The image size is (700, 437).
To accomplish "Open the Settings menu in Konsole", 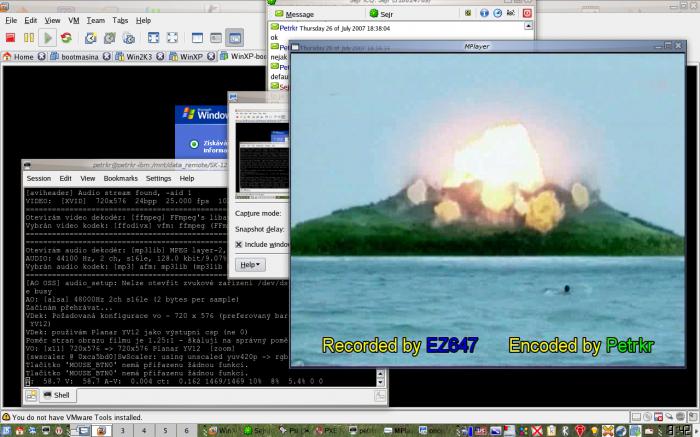I will [158, 179].
